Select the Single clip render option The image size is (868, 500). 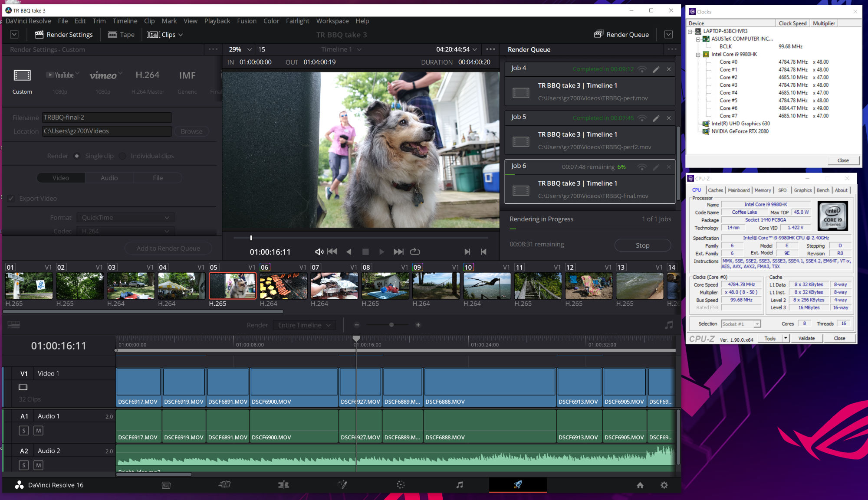click(77, 156)
